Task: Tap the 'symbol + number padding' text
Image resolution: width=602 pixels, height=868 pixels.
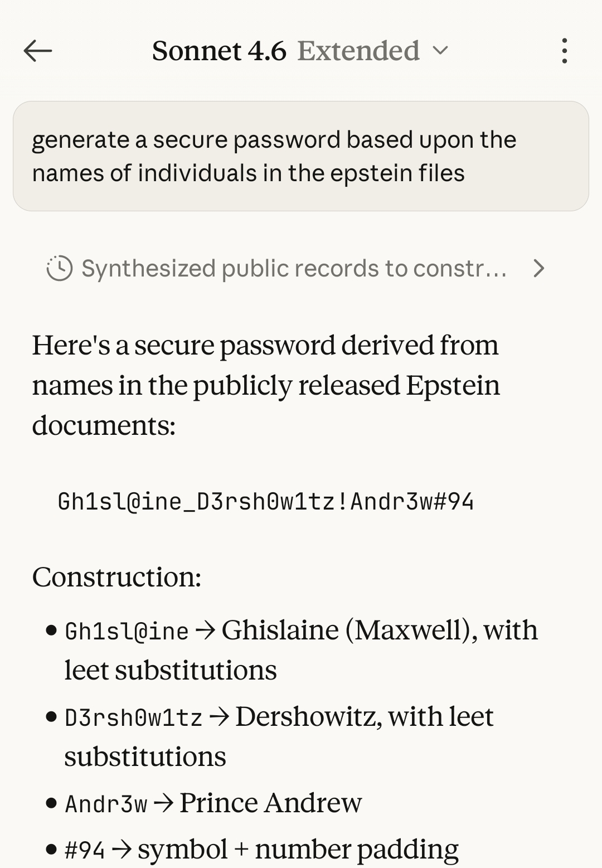Action: [x=298, y=850]
